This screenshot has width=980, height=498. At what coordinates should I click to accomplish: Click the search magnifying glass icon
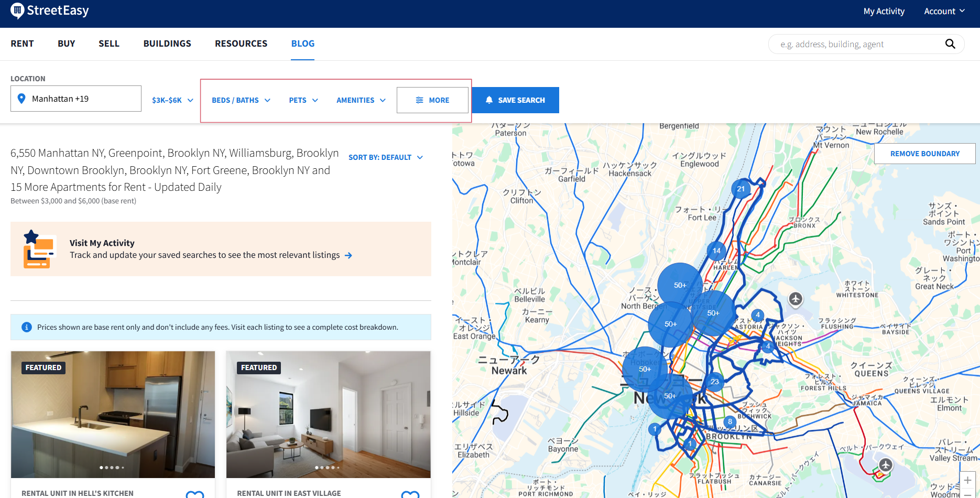(x=950, y=44)
